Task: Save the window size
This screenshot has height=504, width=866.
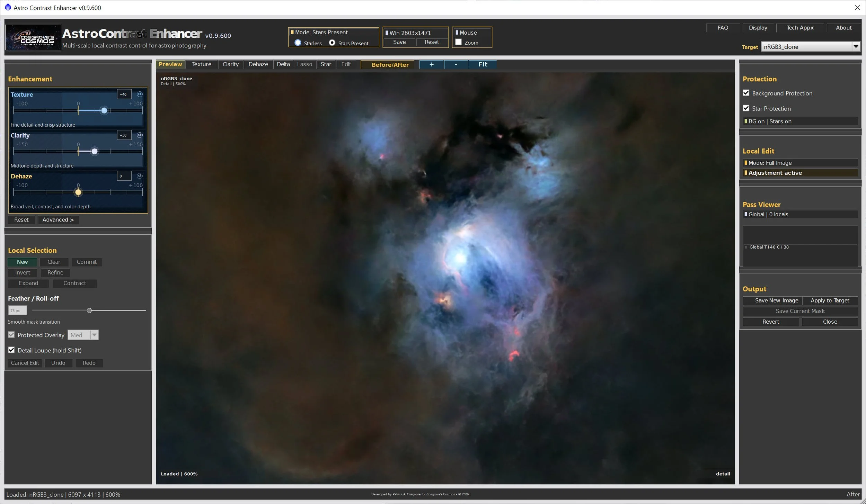Action: (399, 42)
